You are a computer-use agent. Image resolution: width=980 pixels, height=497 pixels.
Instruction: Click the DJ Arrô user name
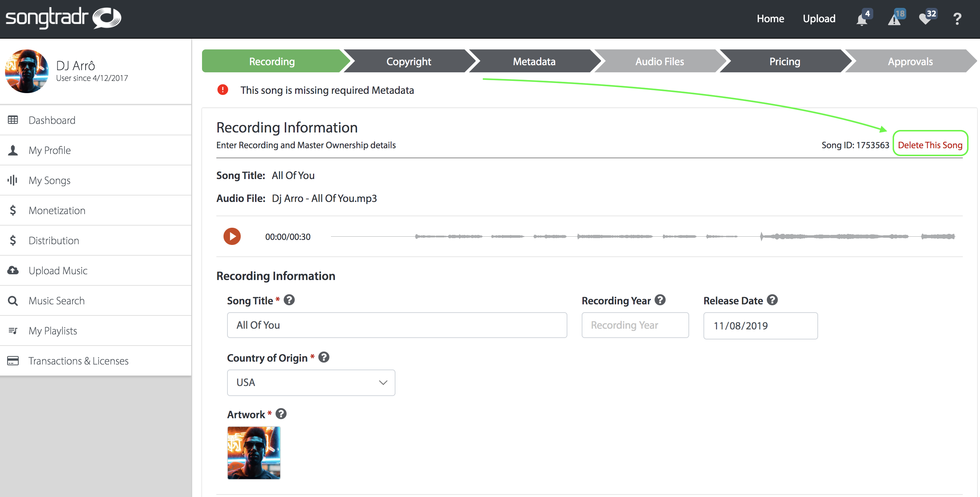click(75, 66)
